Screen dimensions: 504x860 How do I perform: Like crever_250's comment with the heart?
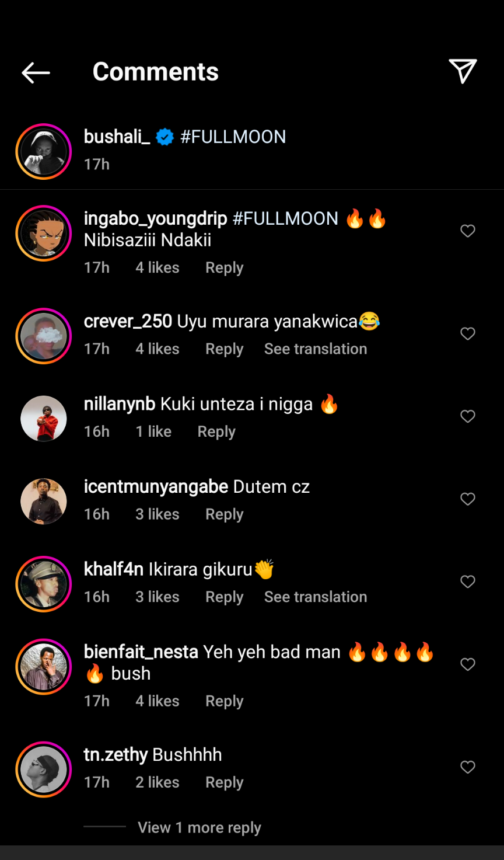(x=468, y=333)
